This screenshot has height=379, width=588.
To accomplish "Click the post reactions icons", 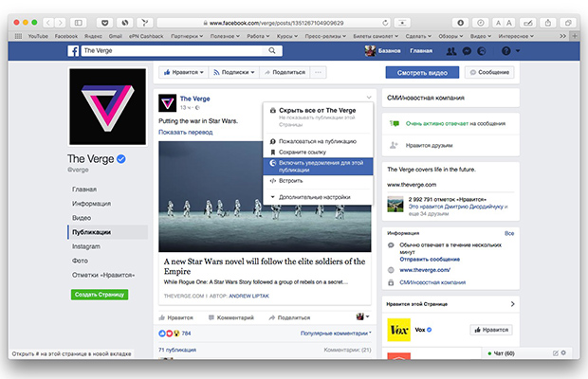I will [x=169, y=334].
